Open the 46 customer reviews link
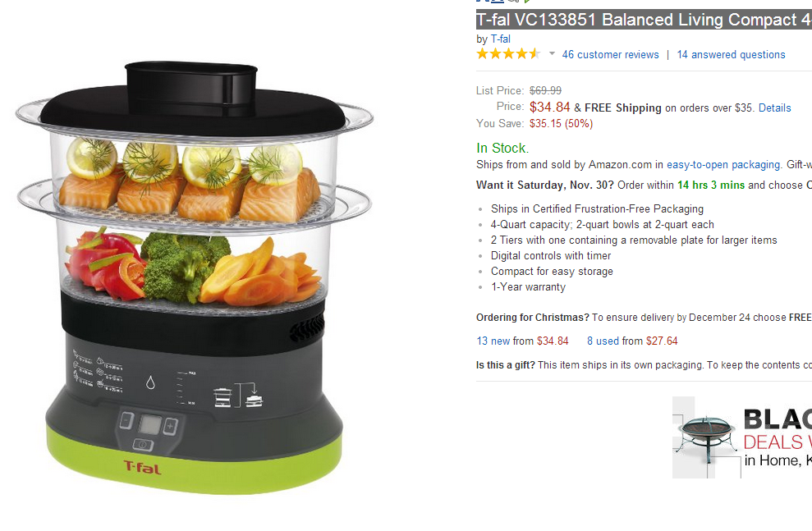Screen dimensions: 812x531 coord(611,54)
